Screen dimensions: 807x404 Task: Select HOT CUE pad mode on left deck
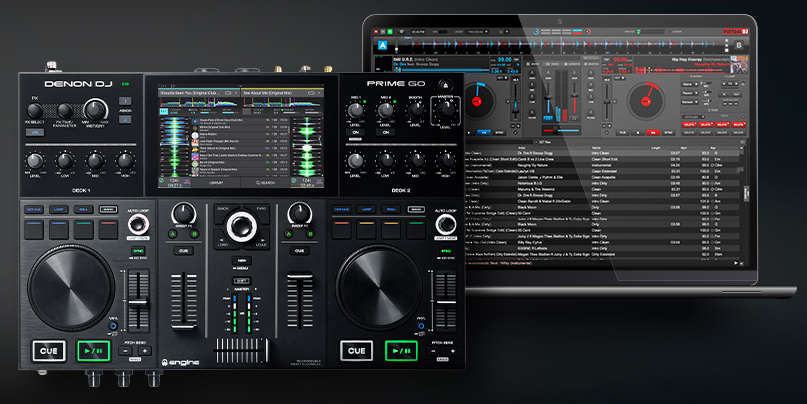click(34, 209)
